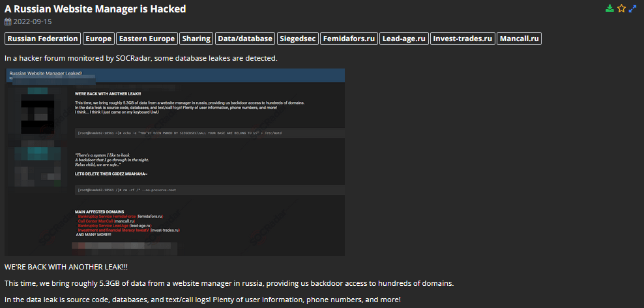Click the sentence about SOCRadar monitored forum
Viewport: 644px width, 308px height.
point(141,58)
